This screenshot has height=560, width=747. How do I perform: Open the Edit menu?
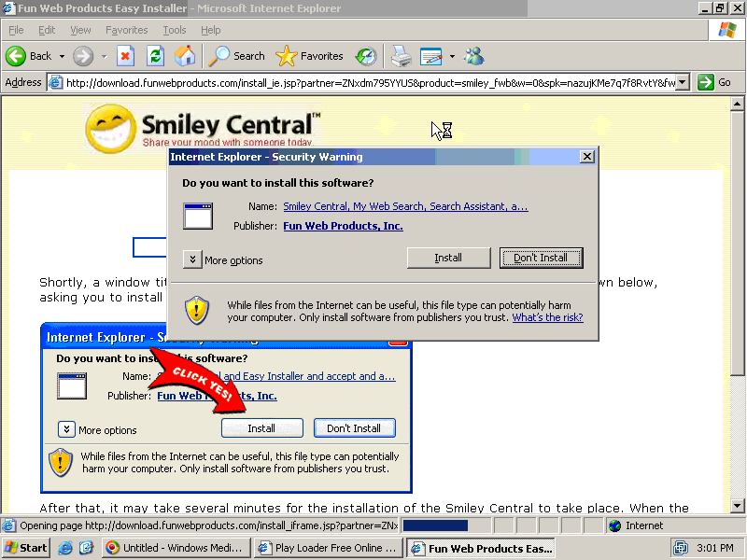tap(47, 30)
